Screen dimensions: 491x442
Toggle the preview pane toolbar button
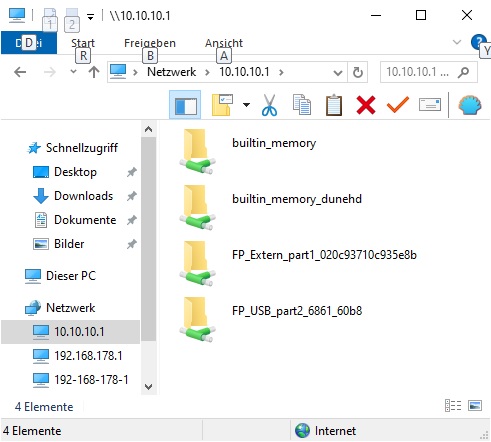(x=185, y=105)
